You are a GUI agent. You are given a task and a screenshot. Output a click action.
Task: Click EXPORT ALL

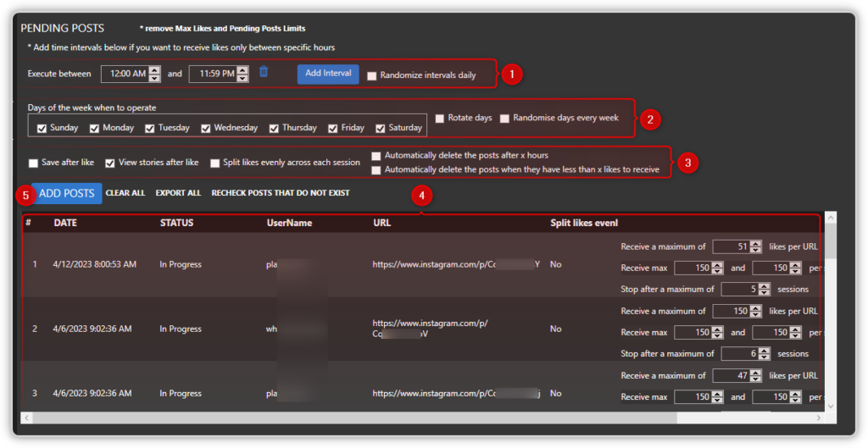178,193
